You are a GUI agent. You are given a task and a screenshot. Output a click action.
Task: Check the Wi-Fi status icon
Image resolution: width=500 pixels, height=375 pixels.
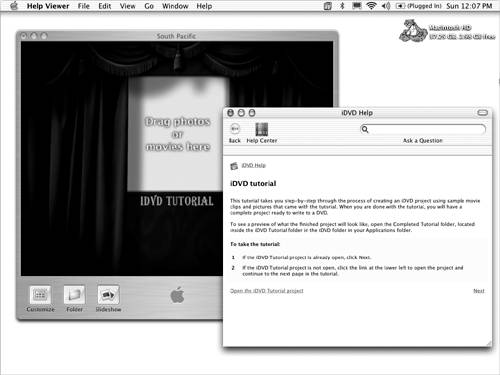coord(371,6)
